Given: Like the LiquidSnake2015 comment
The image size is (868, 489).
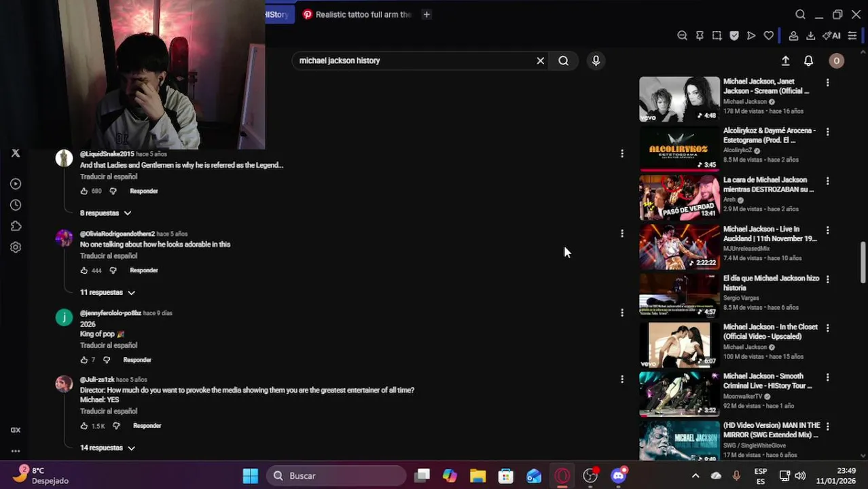Looking at the screenshot, I should click(x=84, y=191).
